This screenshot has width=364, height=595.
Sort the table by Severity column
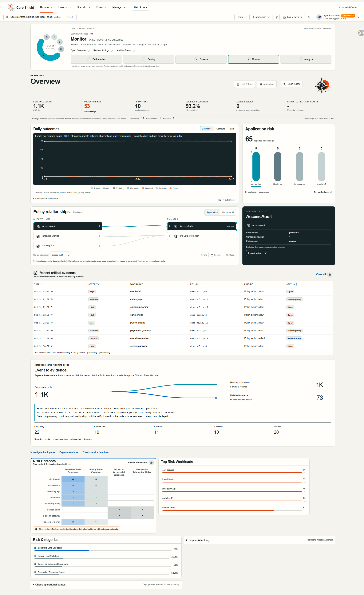(95, 284)
